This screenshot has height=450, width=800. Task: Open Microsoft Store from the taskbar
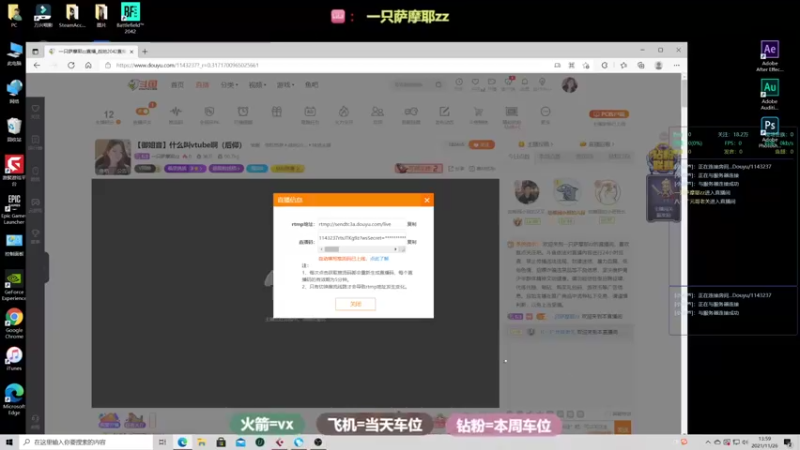tap(221, 442)
